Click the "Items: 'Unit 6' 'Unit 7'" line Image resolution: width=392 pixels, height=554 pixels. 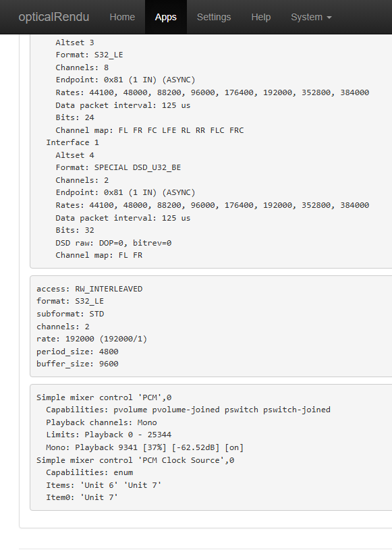pyautogui.click(x=103, y=485)
